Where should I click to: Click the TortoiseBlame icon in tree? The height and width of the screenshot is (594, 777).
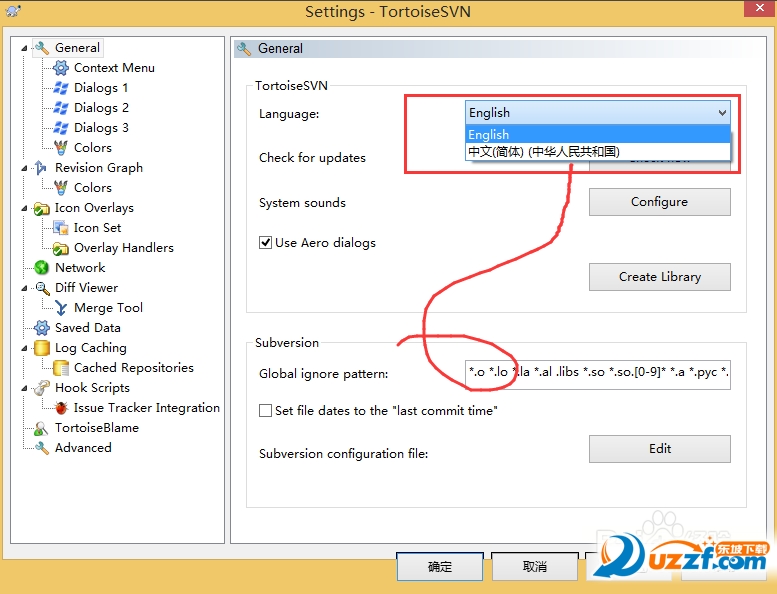(x=42, y=428)
